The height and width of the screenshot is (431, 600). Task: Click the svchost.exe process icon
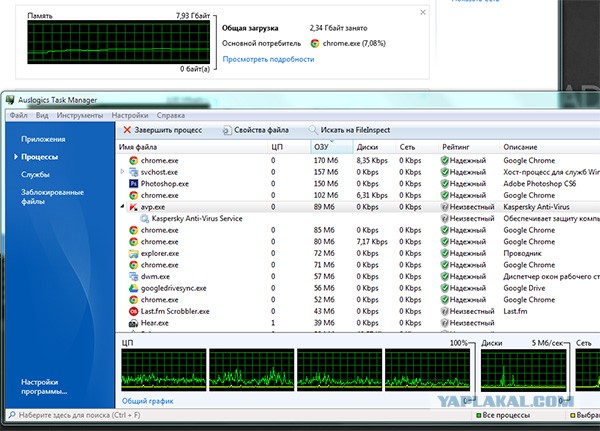[133, 172]
